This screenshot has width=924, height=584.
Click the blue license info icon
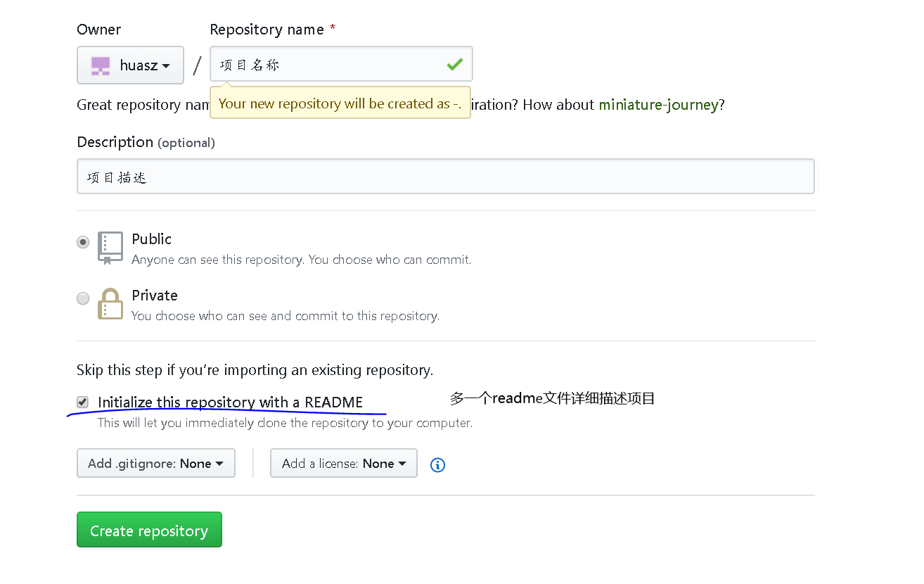(437, 465)
